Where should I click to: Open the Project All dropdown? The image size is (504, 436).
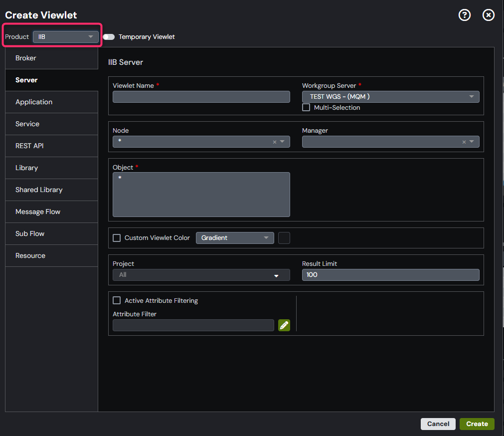coord(201,275)
